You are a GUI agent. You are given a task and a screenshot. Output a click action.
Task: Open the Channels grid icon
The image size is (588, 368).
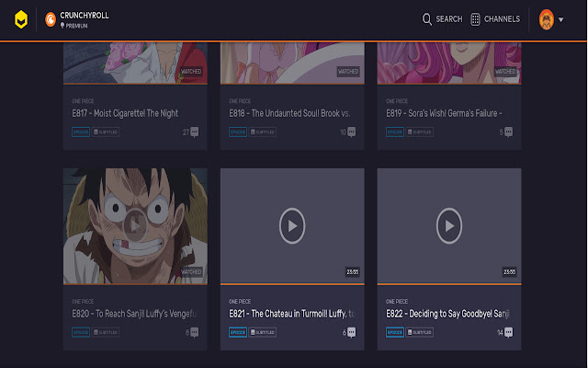pyautogui.click(x=475, y=19)
